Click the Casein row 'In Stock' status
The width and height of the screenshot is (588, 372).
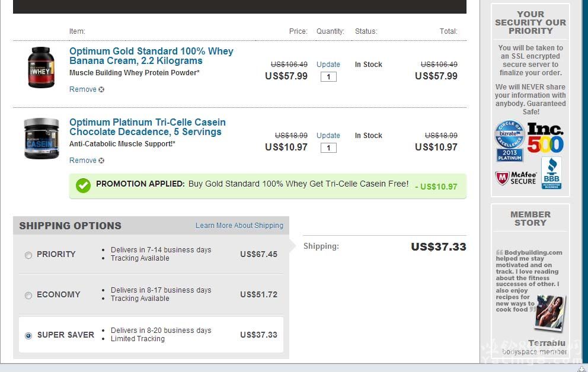tap(368, 136)
